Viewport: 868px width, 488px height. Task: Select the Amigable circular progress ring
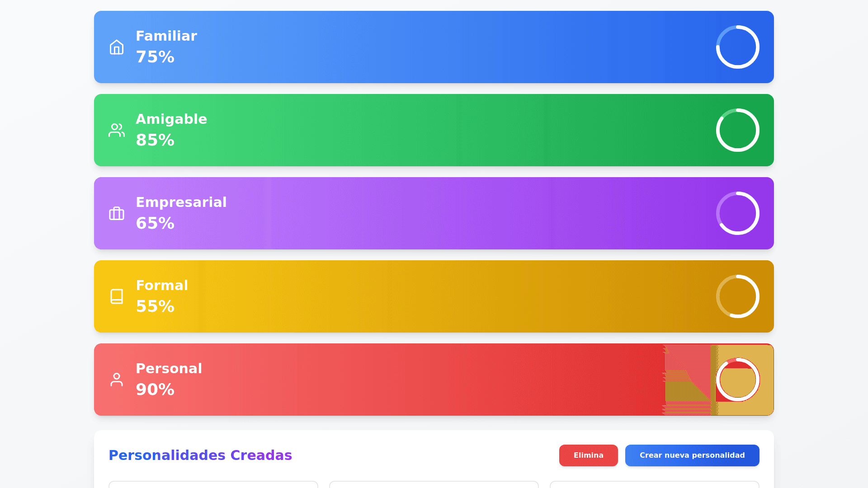point(737,130)
